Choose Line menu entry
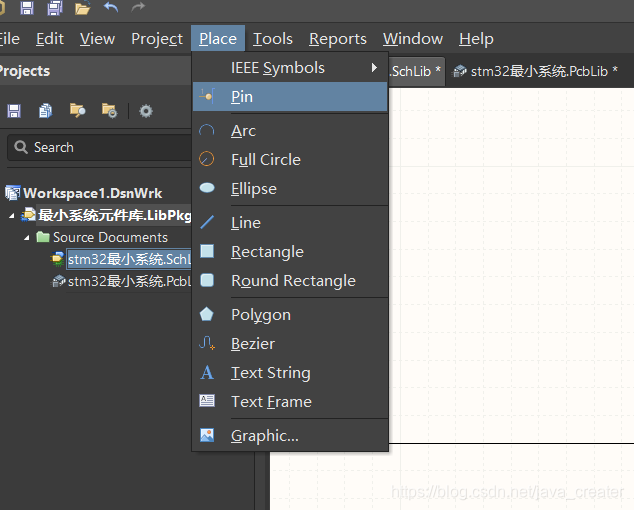Image resolution: width=634 pixels, height=510 pixels. click(290, 223)
